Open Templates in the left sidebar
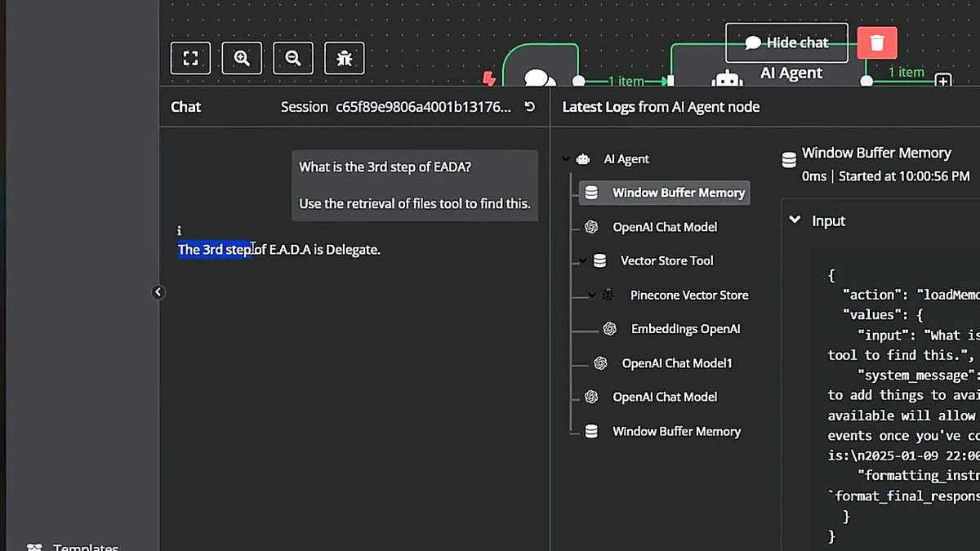This screenshot has height=551, width=980. pos(86,547)
